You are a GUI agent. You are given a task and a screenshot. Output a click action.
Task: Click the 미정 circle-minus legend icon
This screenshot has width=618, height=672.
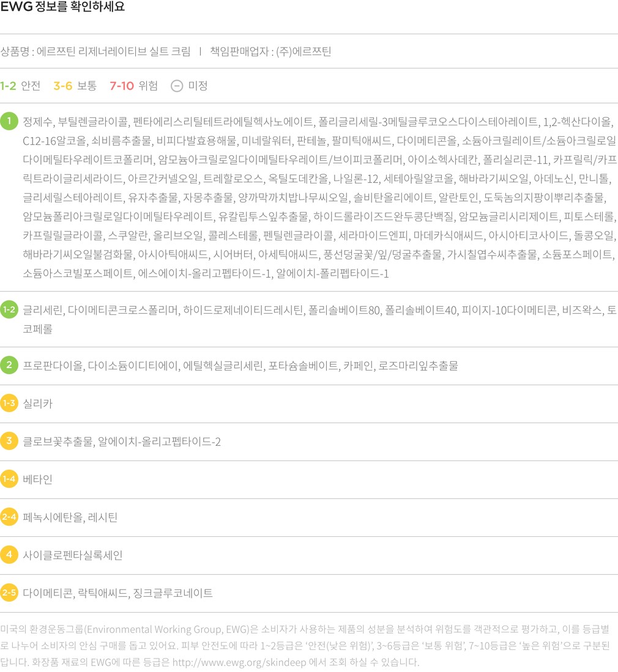(176, 86)
